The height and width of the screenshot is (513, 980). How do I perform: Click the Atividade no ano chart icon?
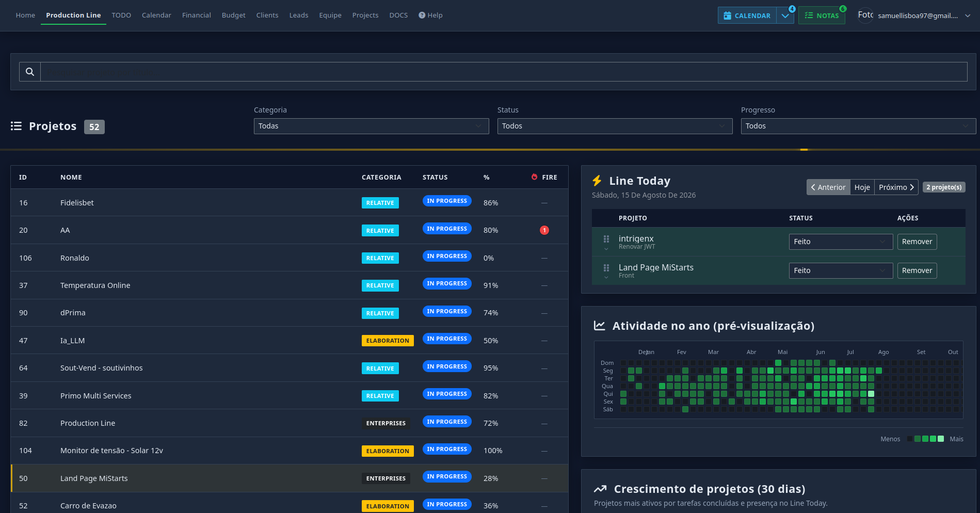point(599,326)
